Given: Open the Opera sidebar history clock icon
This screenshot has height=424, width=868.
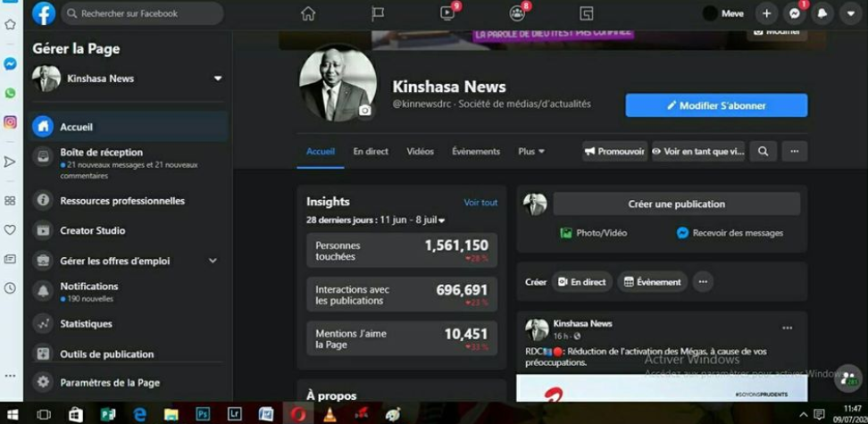Looking at the screenshot, I should [x=10, y=287].
